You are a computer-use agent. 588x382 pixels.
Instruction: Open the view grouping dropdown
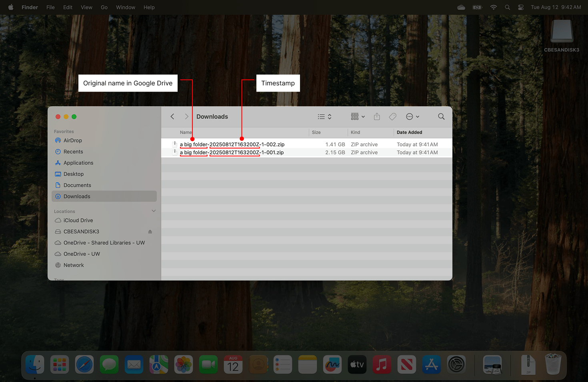tap(356, 116)
